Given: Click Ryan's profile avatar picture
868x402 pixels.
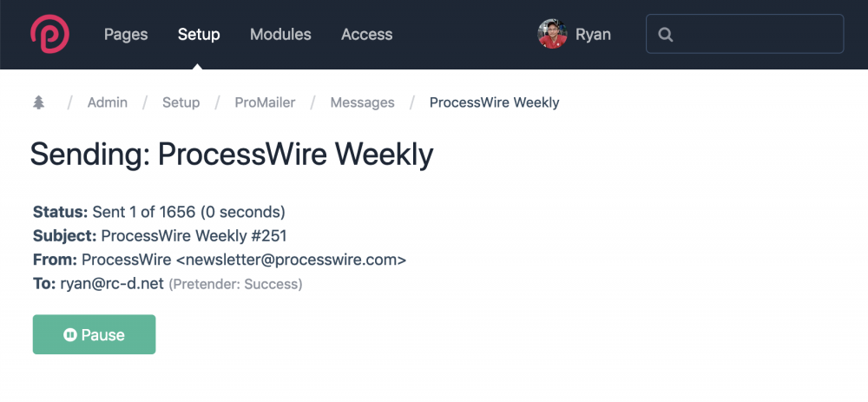Looking at the screenshot, I should (552, 35).
